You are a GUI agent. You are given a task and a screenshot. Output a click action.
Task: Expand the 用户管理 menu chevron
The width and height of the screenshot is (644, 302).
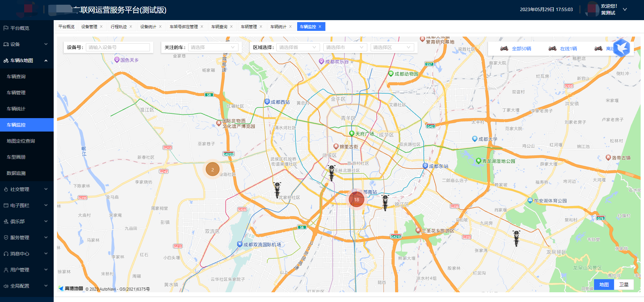click(x=46, y=270)
